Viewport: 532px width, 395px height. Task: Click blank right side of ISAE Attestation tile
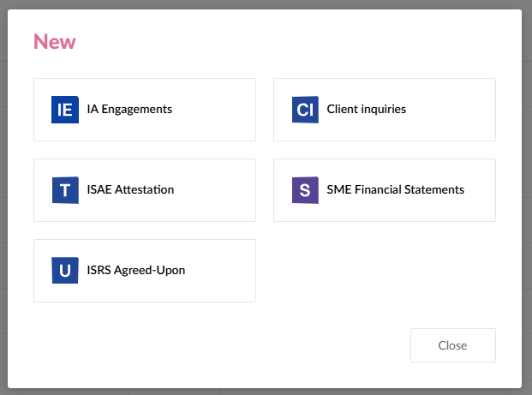pos(221,190)
